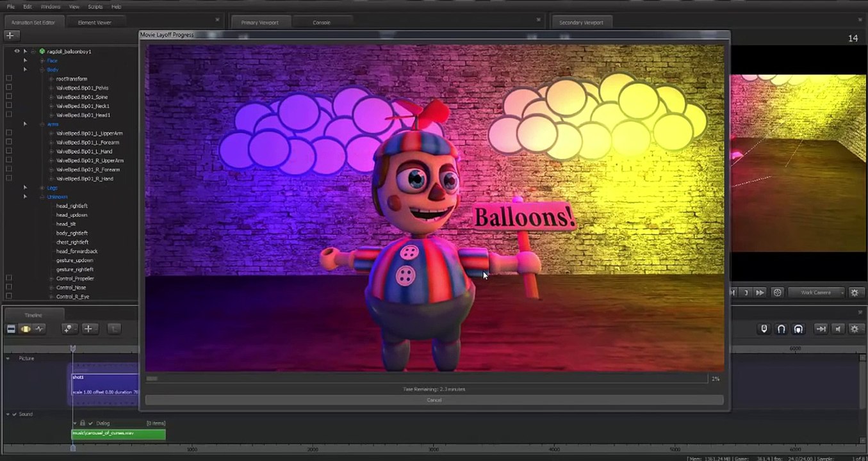Mute audio with the speaker icon
Screen dimensions: 868x461
click(838, 328)
